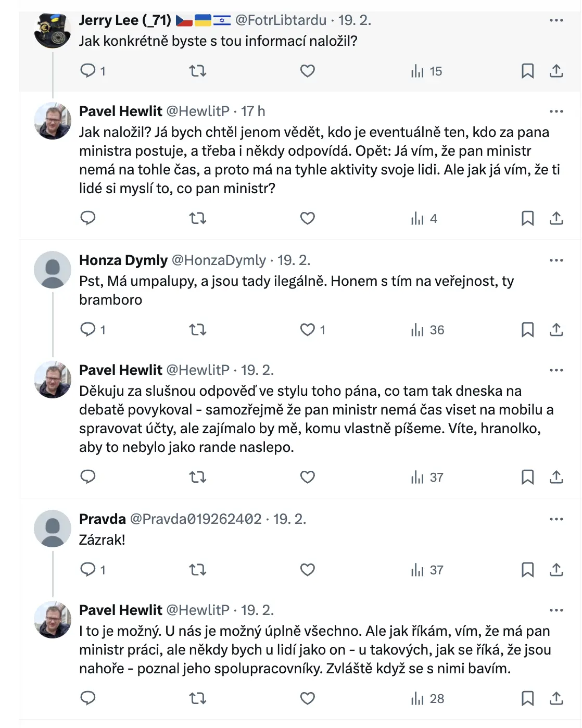Open the 17 h timestamp link
This screenshot has height=728, width=582.
253,111
